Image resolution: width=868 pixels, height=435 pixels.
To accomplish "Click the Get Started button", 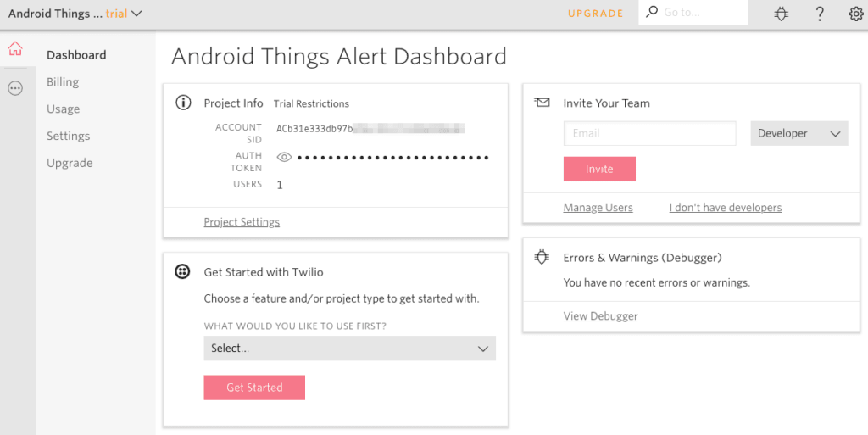I will click(x=254, y=388).
